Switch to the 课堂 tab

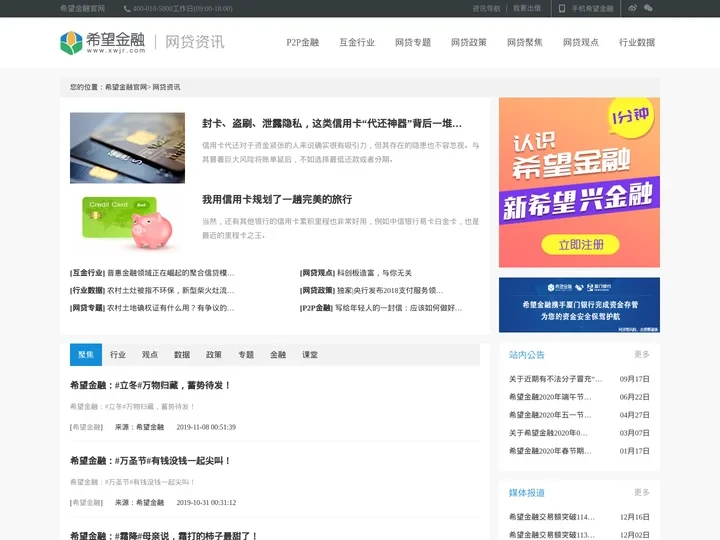pos(310,354)
